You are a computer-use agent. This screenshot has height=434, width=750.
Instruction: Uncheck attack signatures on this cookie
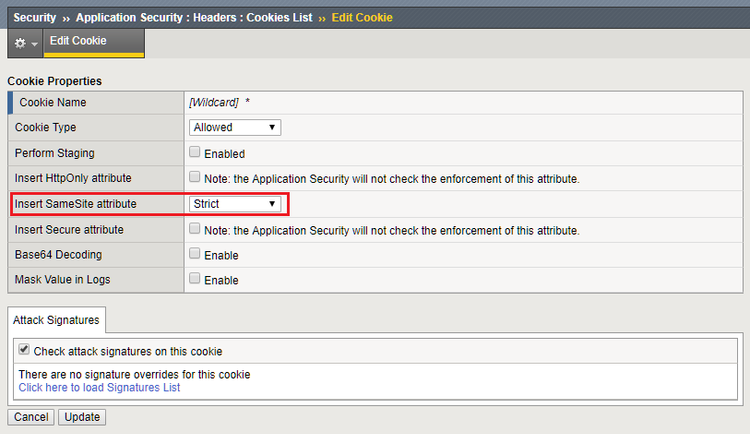click(x=24, y=351)
